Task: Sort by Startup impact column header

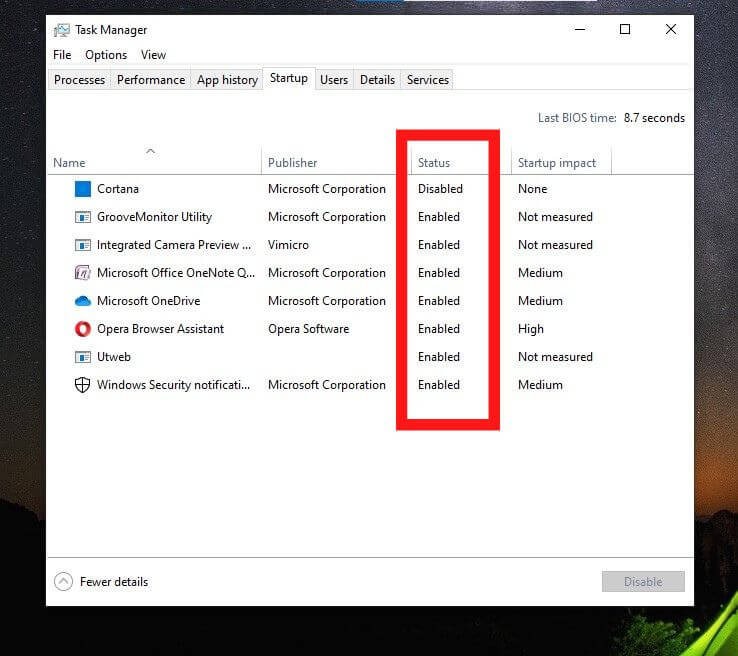Action: click(x=556, y=163)
